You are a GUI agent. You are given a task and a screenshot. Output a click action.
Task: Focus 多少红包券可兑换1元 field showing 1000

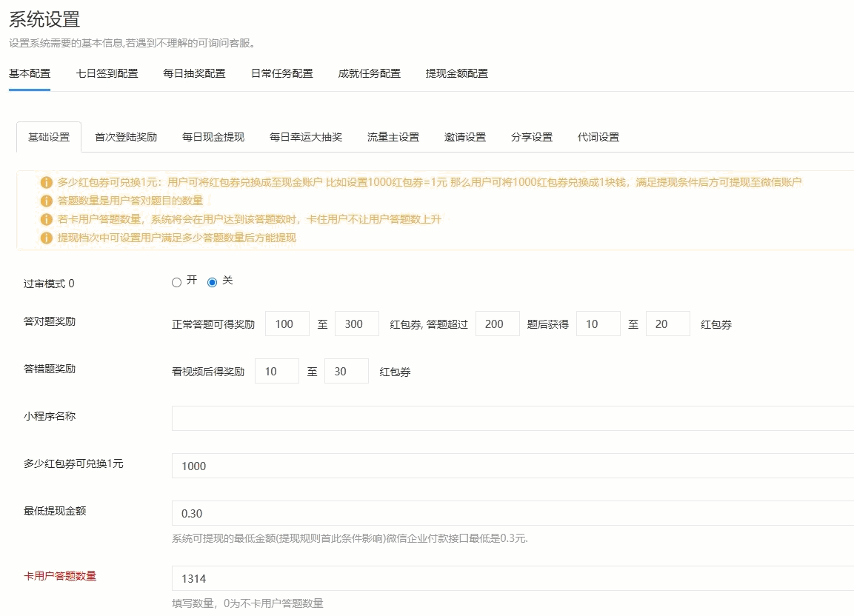tap(511, 466)
